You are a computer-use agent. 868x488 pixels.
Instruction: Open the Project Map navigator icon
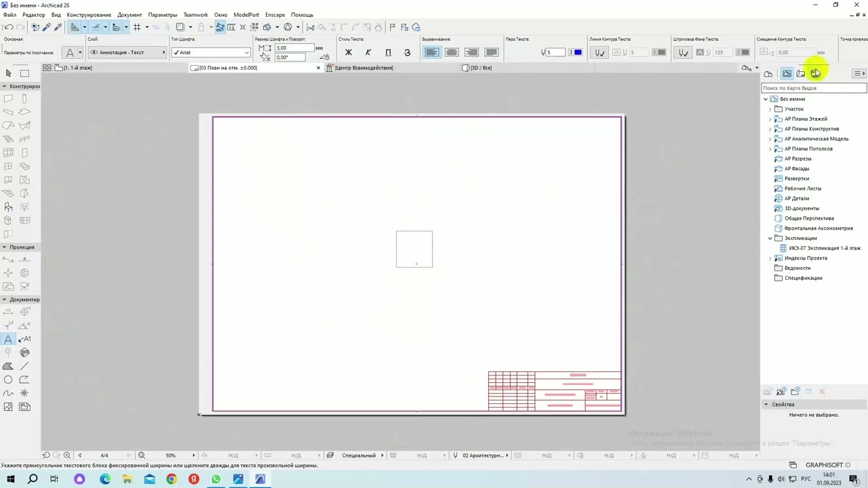(x=768, y=73)
